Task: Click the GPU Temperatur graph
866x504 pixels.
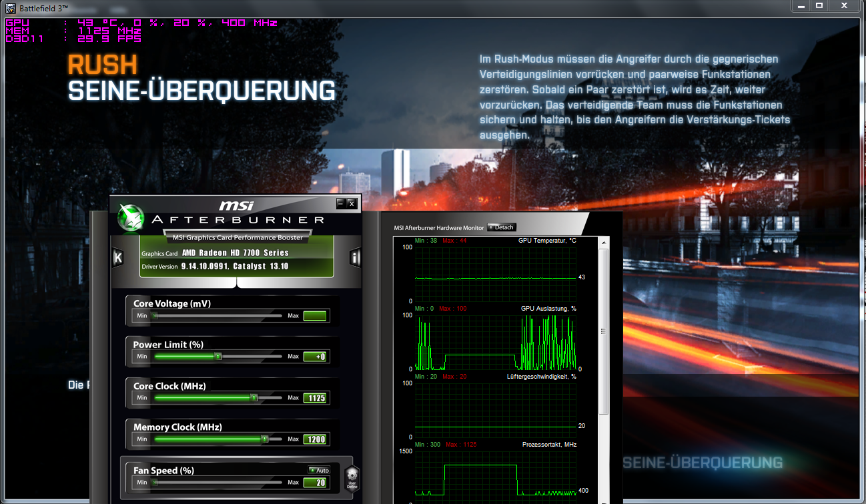Action: coord(495,273)
